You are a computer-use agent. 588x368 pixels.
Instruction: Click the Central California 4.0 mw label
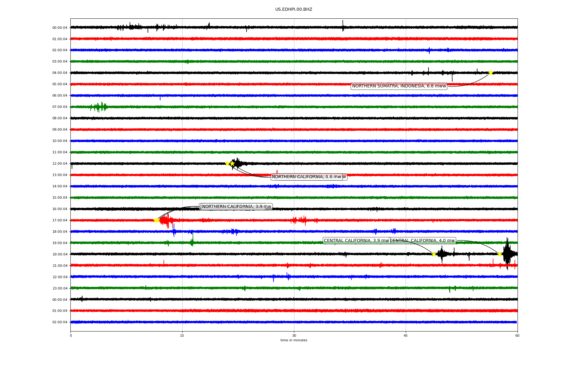(x=422, y=241)
